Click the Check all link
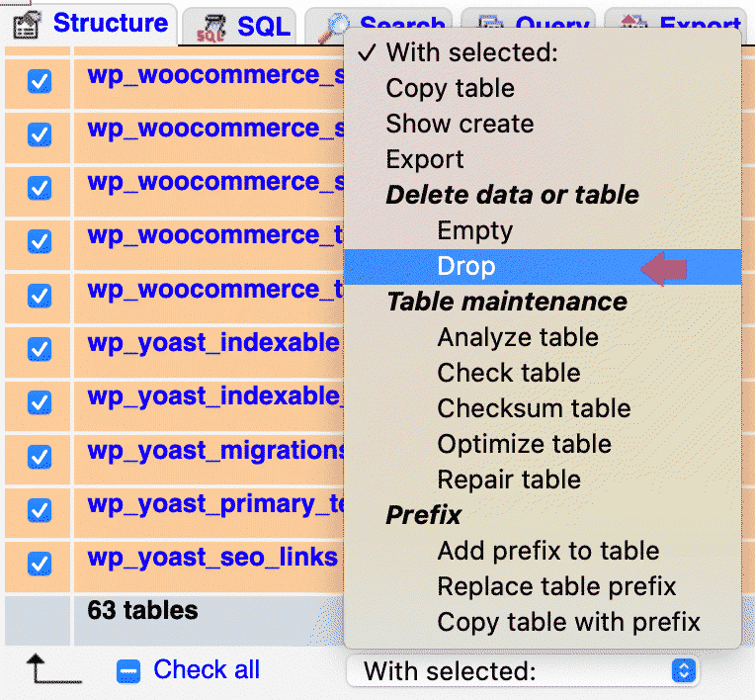 pos(207,669)
